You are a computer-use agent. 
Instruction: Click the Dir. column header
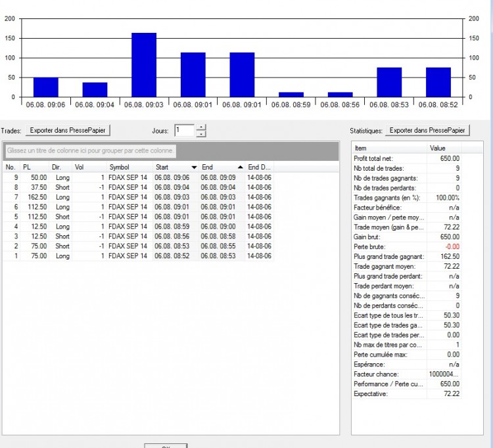click(x=60, y=167)
